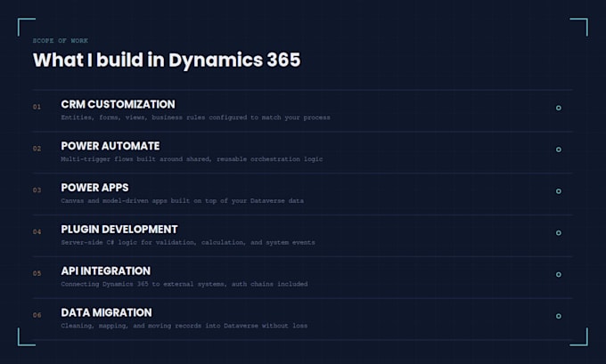Screen dimensions: 606x364
Task: Click the number 06 label
Action: coord(37,315)
